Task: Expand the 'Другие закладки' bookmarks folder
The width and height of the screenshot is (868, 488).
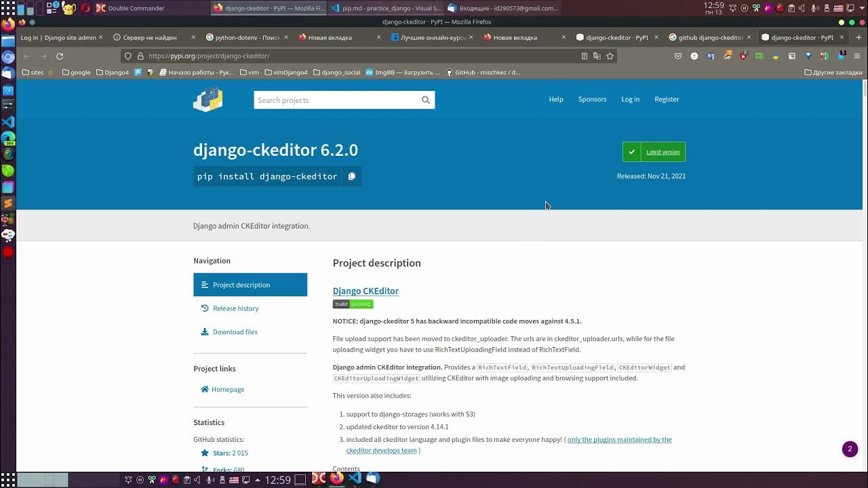Action: (x=833, y=72)
